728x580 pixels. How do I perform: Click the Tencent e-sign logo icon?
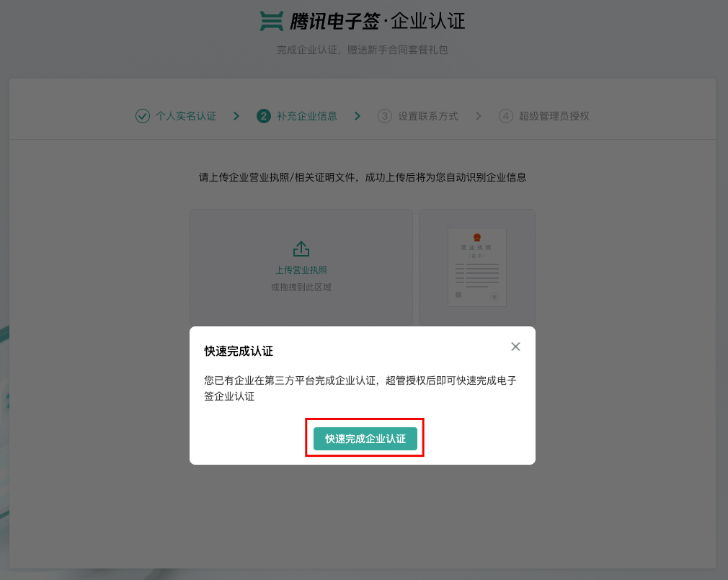coord(271,22)
